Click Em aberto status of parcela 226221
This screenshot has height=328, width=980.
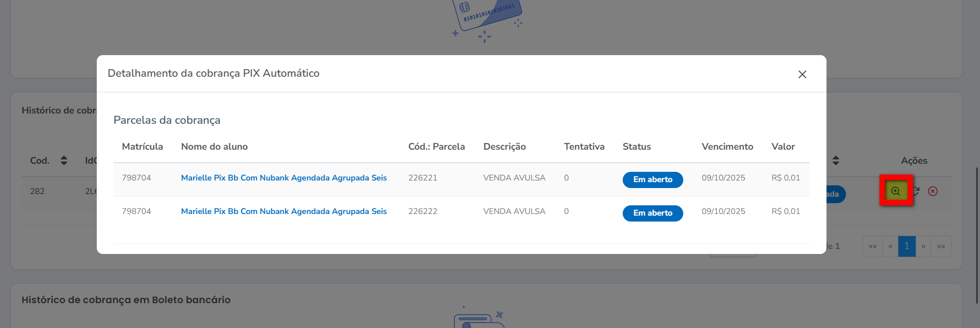tap(652, 180)
